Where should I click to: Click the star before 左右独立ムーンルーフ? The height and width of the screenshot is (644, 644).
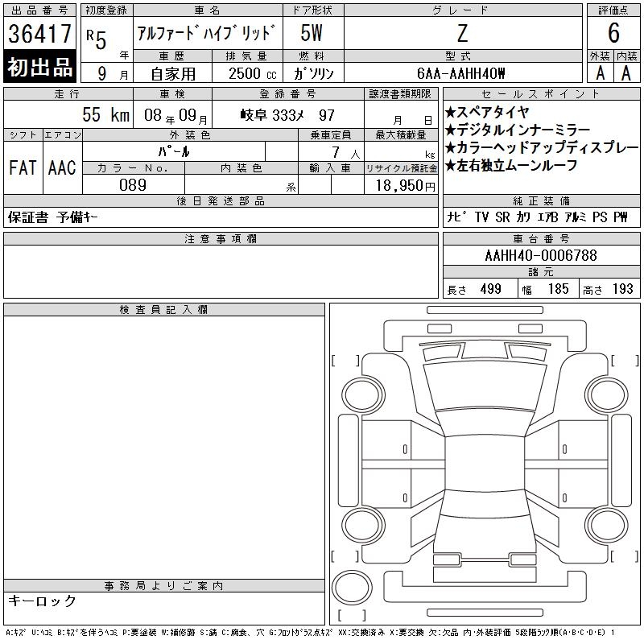tap(451, 165)
